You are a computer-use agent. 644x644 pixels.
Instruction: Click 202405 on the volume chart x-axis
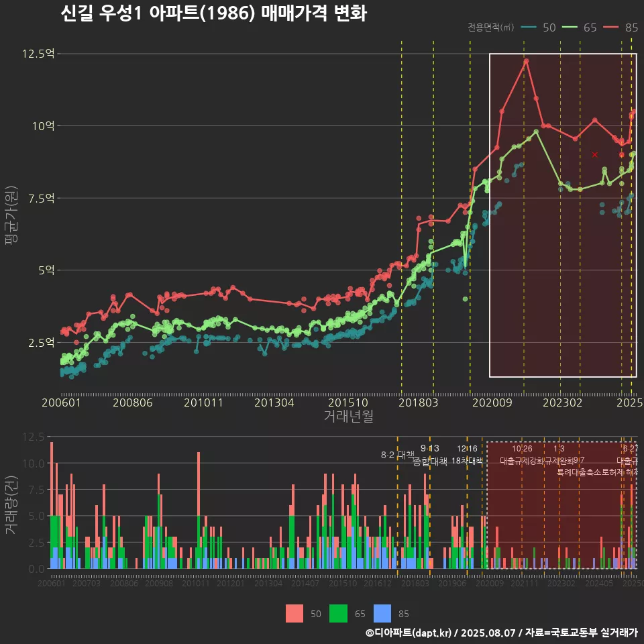point(599,583)
